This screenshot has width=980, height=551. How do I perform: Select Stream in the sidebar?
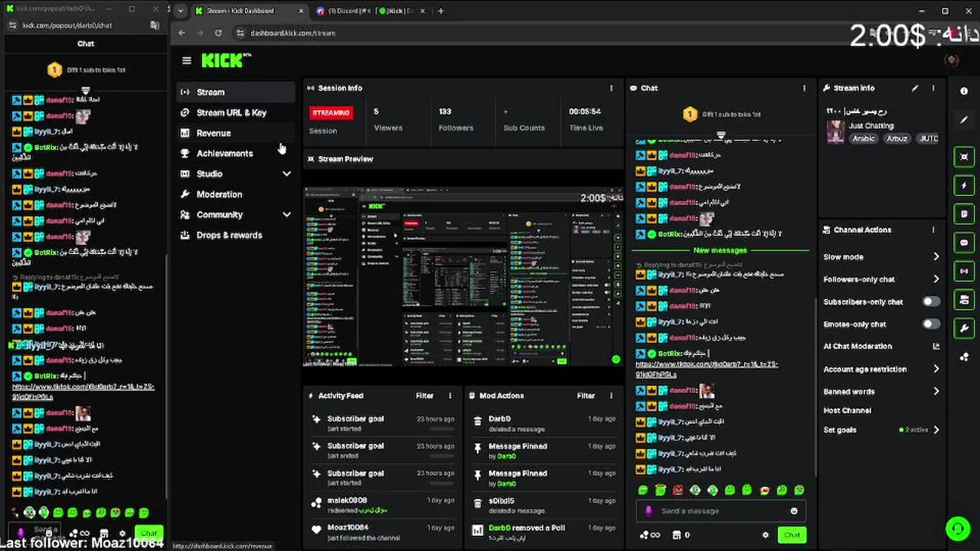pyautogui.click(x=236, y=92)
